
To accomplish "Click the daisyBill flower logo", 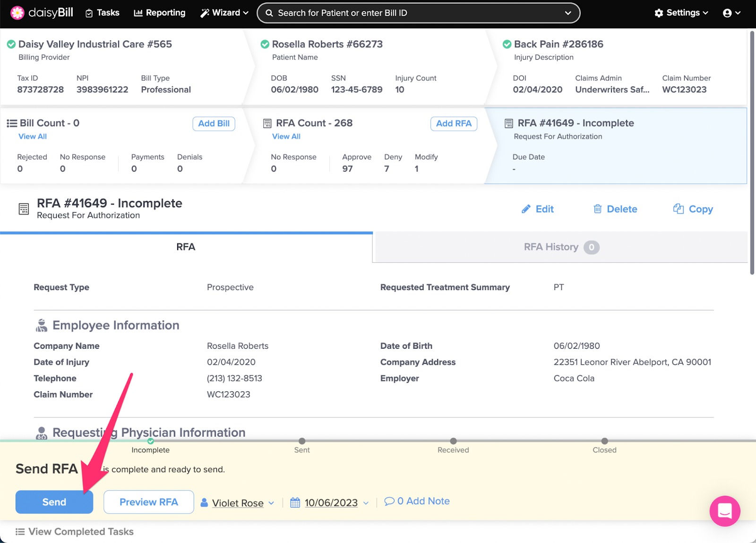I will pyautogui.click(x=17, y=13).
